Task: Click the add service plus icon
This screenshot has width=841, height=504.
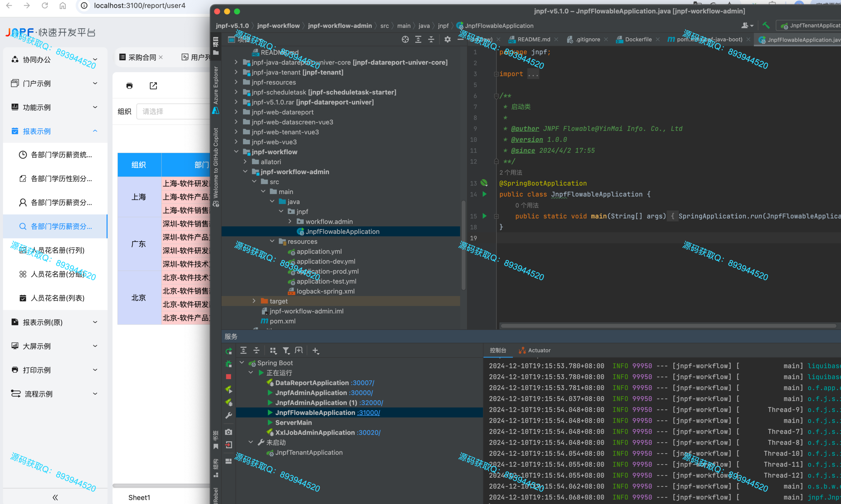Action: click(x=315, y=351)
